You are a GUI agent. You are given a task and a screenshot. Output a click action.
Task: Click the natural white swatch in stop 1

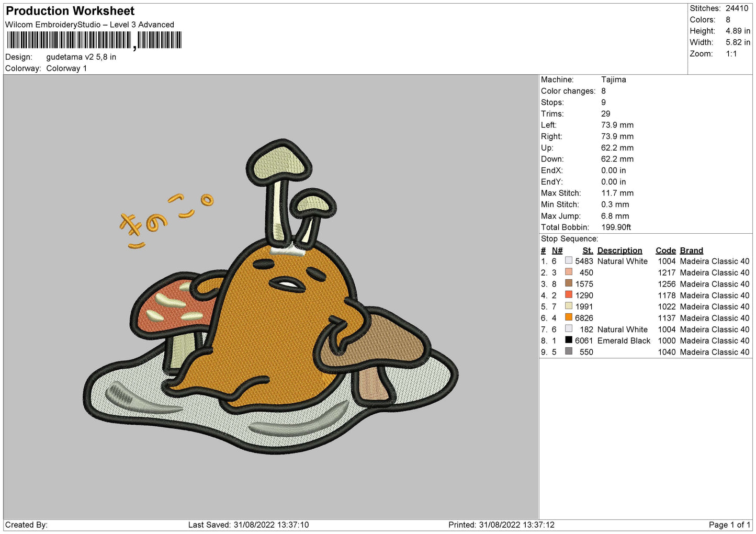tap(569, 260)
